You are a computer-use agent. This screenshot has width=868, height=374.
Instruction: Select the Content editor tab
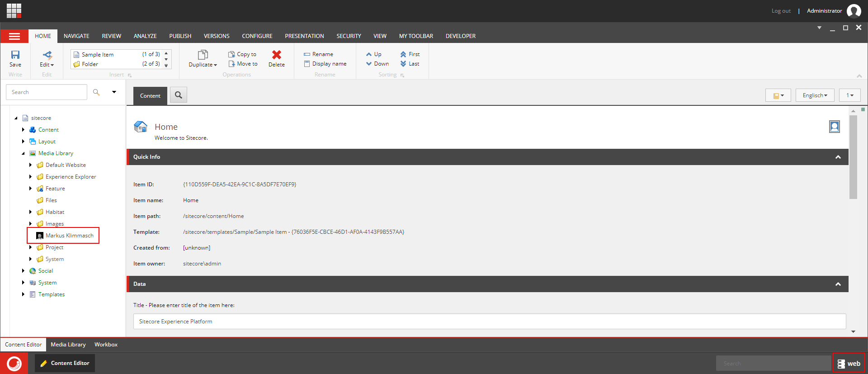(x=150, y=96)
